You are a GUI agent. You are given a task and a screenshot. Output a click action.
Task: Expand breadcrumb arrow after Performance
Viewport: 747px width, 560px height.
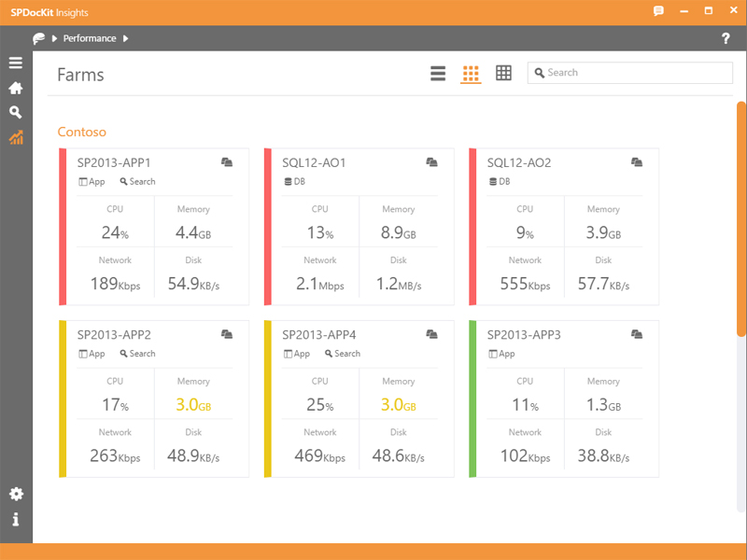click(126, 38)
